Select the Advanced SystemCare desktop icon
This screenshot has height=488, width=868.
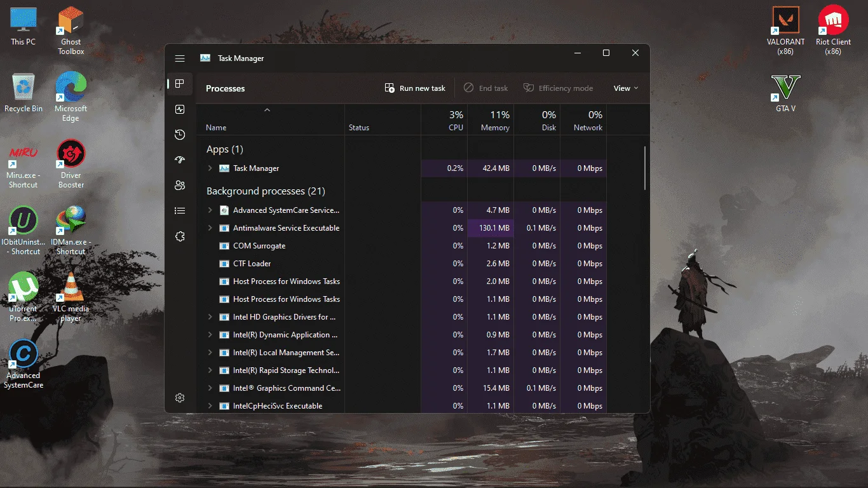[x=24, y=364]
